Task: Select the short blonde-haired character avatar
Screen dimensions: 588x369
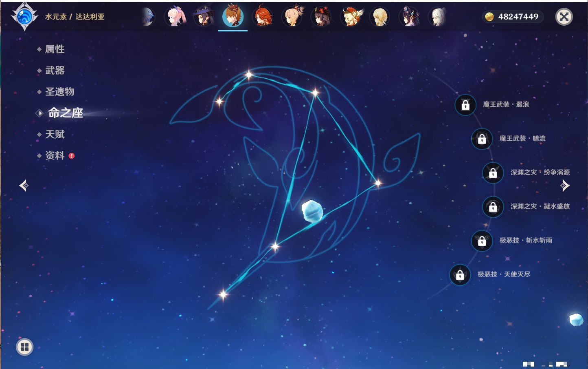Action: pos(380,17)
